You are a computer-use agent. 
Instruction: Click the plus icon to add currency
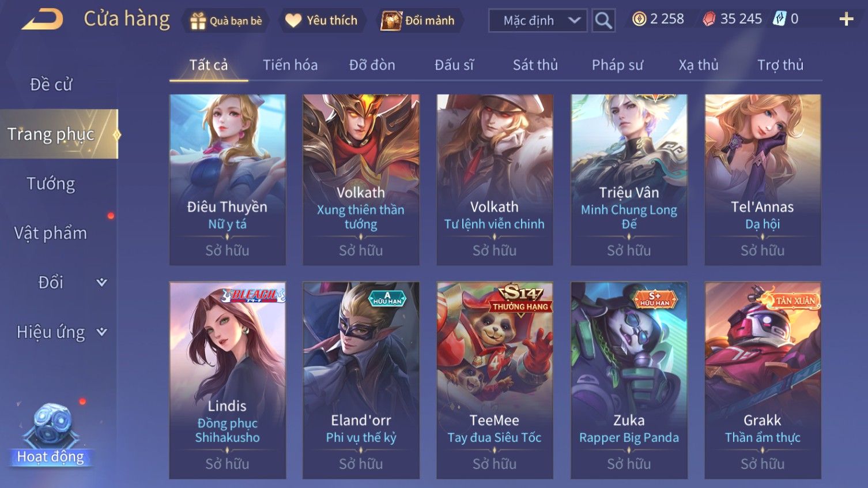(846, 20)
